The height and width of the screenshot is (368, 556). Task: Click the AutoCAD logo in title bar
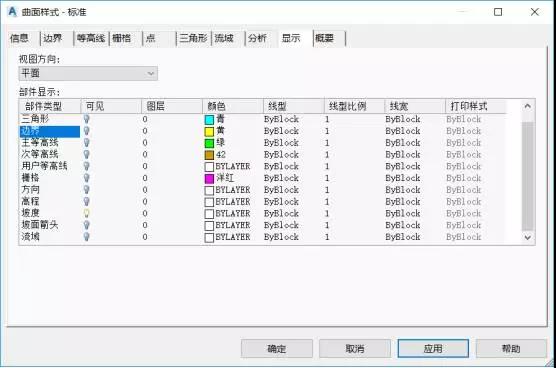coord(12,12)
